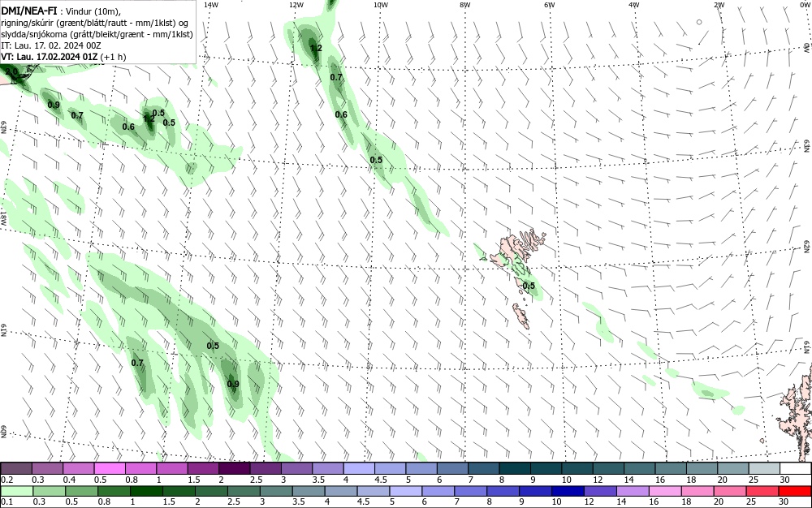This screenshot has height=508, width=812.
Task: Click the bright pink "0.5" swatch in the top legend row
Action: tap(110, 469)
